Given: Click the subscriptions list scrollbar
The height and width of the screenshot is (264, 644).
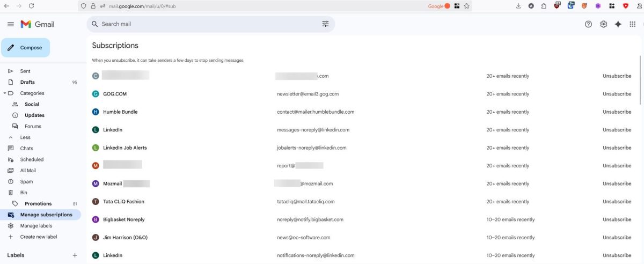Looking at the screenshot, I should tap(640, 80).
